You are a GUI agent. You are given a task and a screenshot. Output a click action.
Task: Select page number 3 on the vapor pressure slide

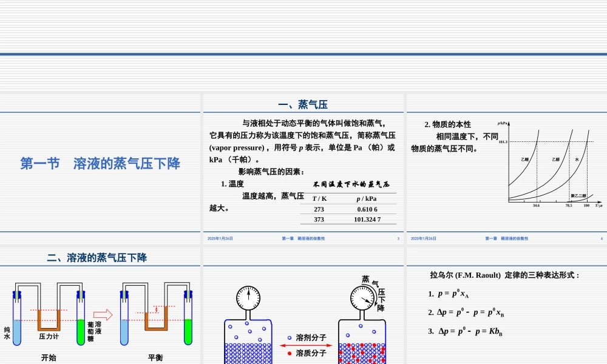click(398, 238)
